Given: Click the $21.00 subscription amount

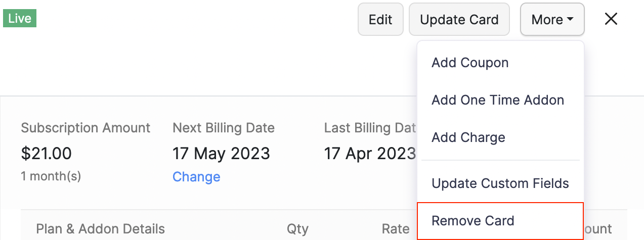Looking at the screenshot, I should coord(47,153).
